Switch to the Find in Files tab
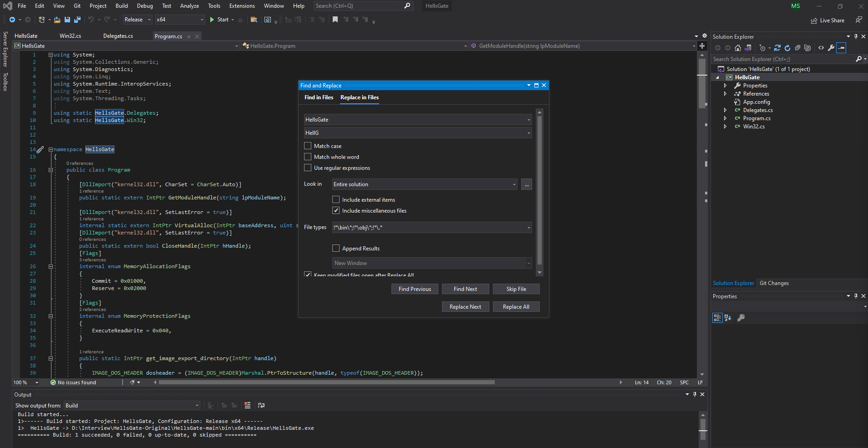 [319, 97]
